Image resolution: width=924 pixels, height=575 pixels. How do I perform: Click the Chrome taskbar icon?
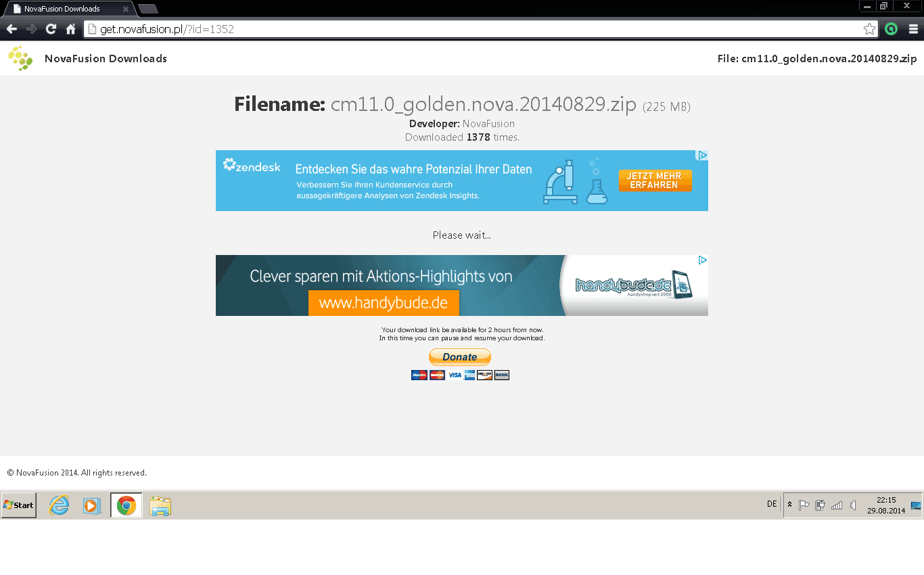[x=126, y=505]
